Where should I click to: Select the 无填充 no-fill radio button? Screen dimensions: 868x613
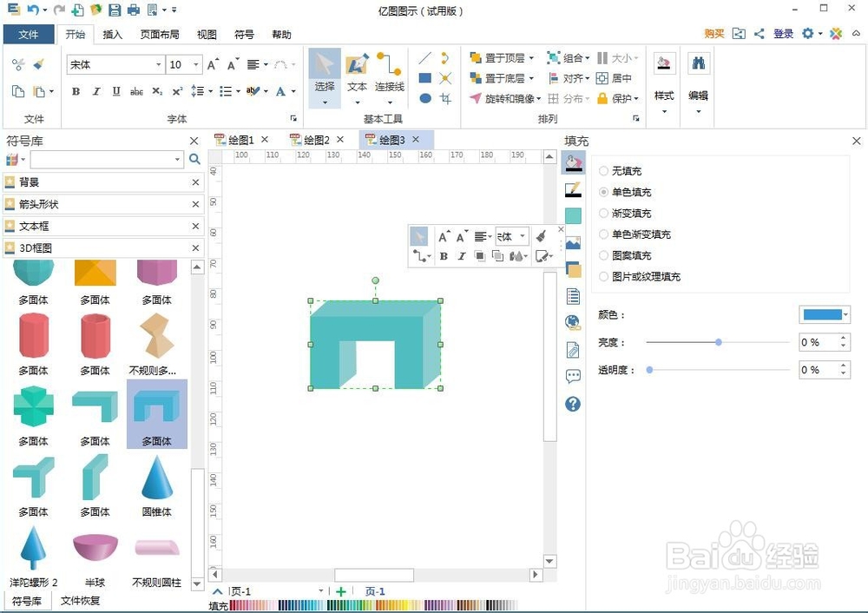[603, 171]
